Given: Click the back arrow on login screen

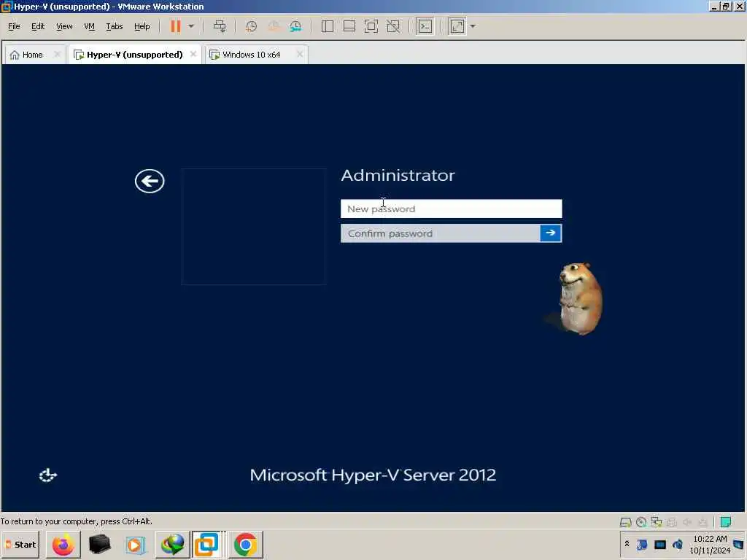Looking at the screenshot, I should pos(150,181).
